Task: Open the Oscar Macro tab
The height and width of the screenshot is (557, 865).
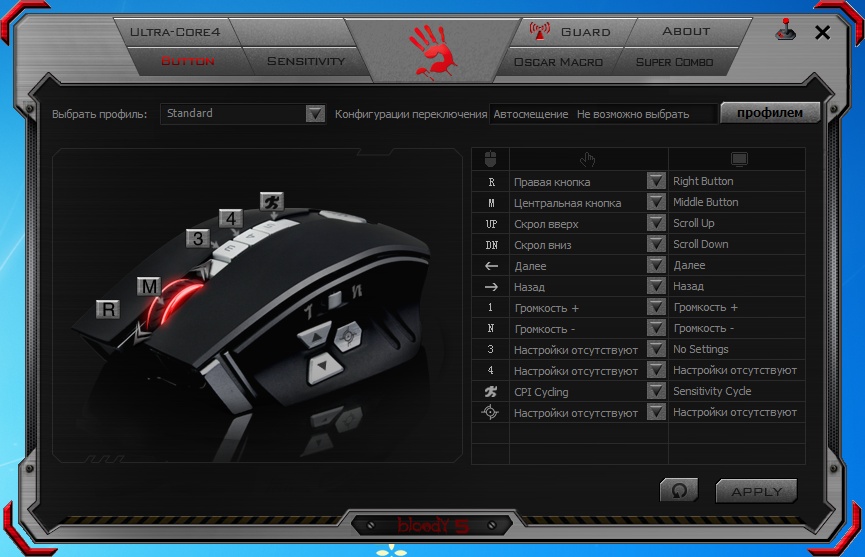Action: click(558, 62)
